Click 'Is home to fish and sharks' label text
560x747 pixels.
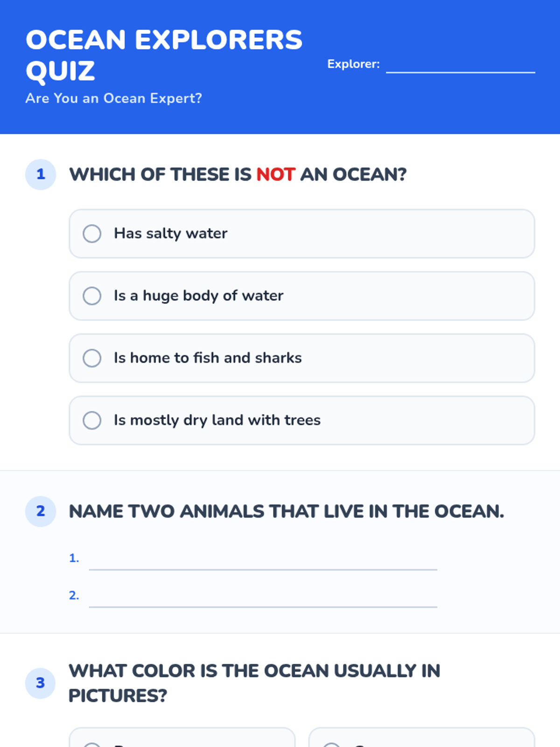click(x=208, y=358)
